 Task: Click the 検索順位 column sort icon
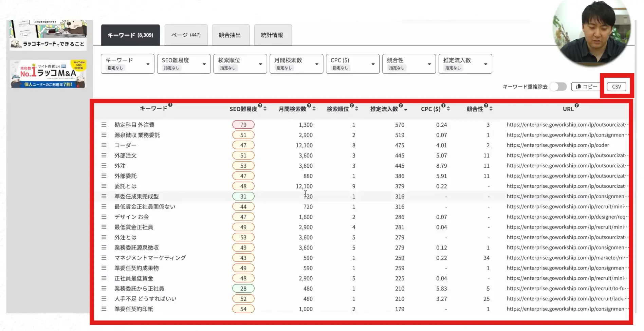pyautogui.click(x=356, y=109)
